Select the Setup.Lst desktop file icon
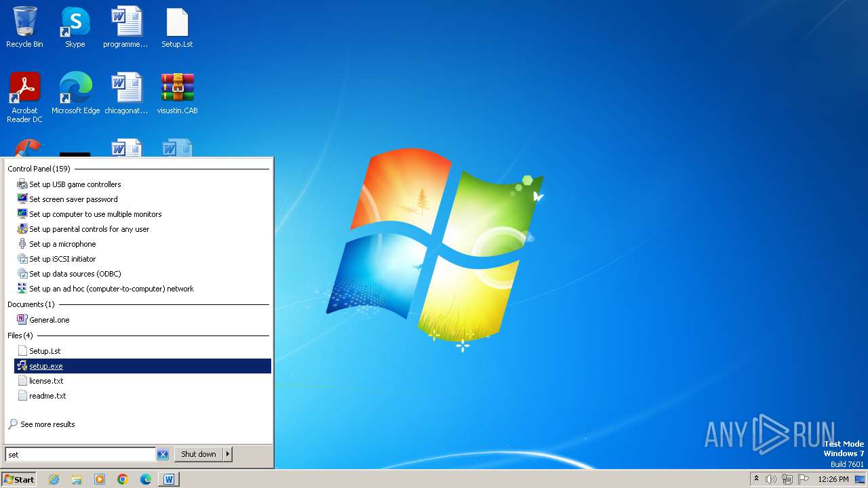This screenshot has height=488, width=868. [x=177, y=27]
